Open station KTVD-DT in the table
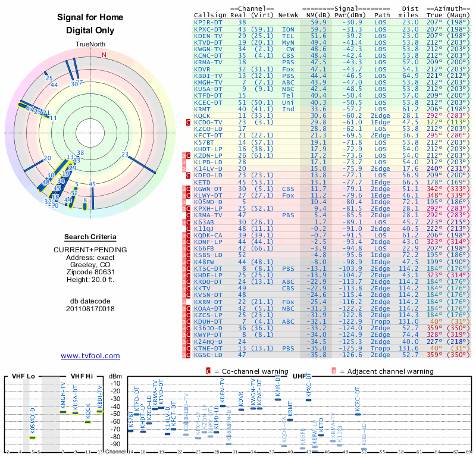 (208, 43)
